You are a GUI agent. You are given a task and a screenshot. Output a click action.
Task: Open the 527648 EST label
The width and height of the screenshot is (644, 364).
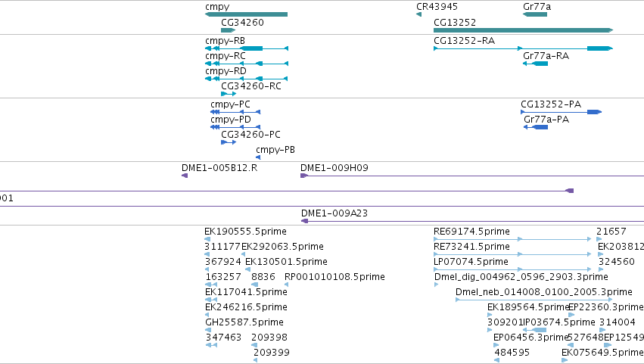tap(585, 338)
